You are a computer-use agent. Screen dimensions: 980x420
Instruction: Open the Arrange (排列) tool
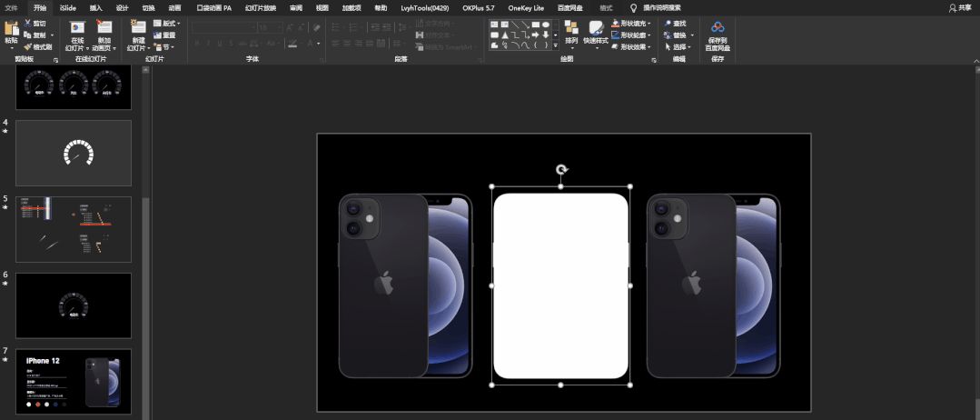coord(571,28)
